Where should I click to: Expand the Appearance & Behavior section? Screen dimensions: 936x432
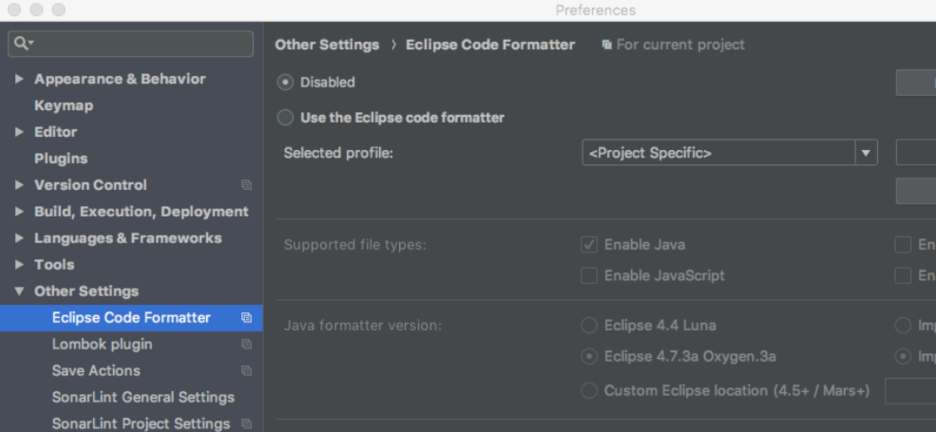[19, 79]
